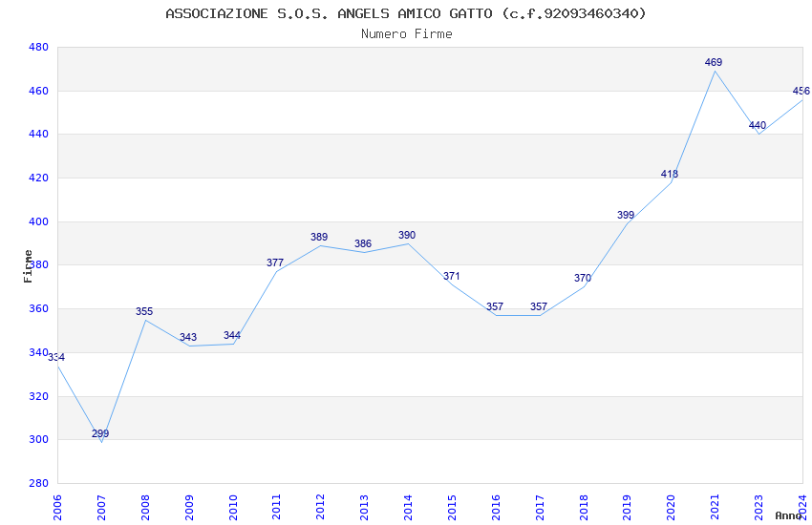
Task: Select the 370 data label for 2018
Action: click(x=583, y=278)
